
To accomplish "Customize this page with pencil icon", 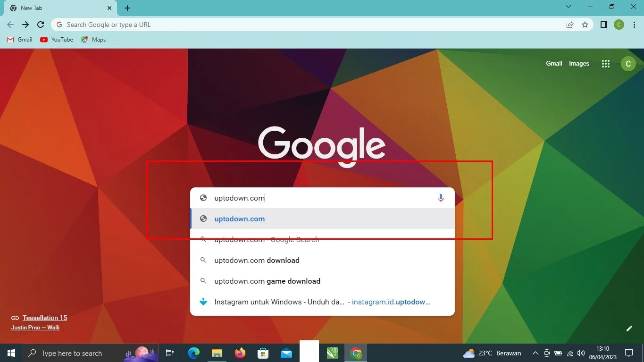I will (629, 328).
